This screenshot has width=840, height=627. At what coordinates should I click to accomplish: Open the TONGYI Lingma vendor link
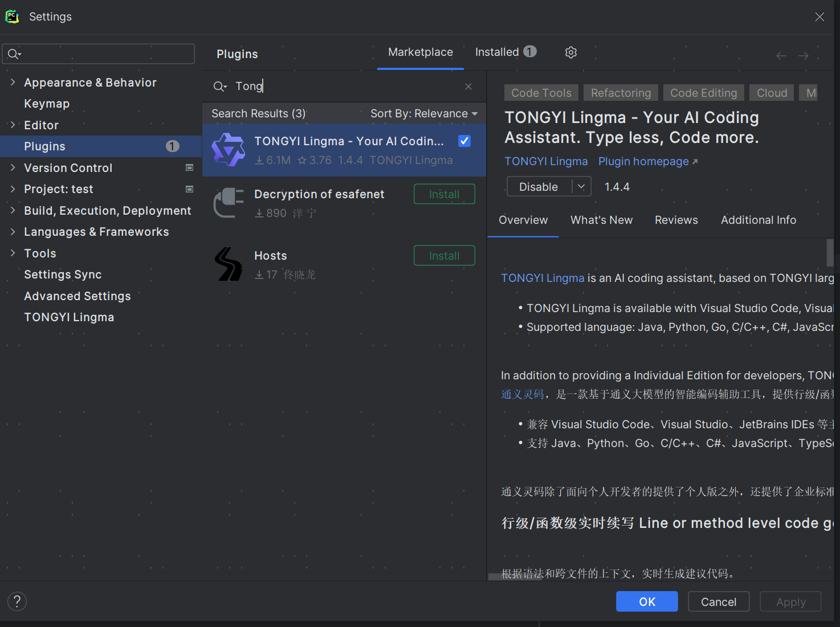point(546,162)
